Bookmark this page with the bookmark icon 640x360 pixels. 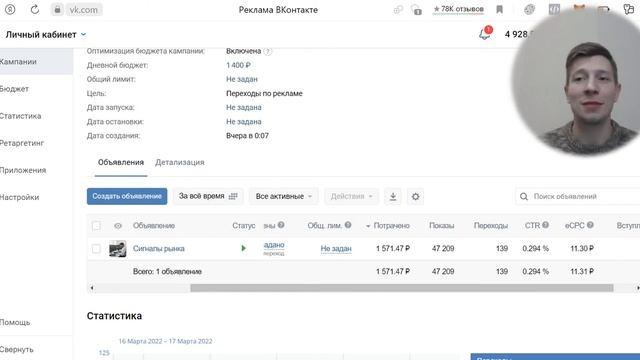499,9
